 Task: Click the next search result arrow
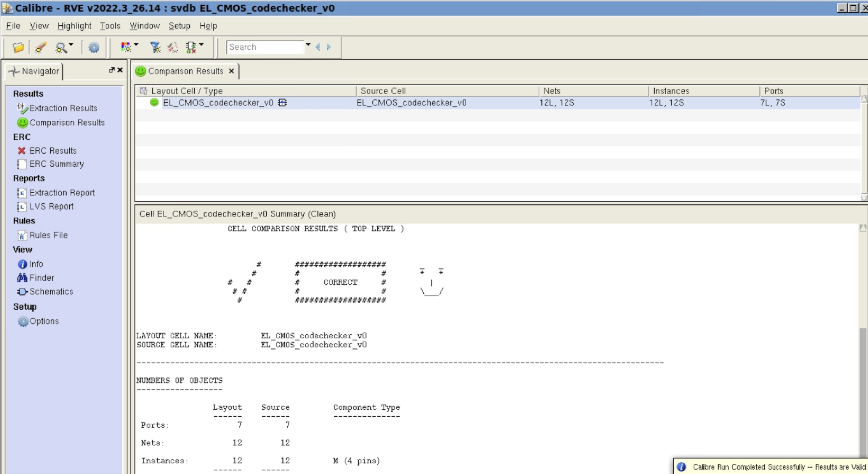pyautogui.click(x=329, y=47)
